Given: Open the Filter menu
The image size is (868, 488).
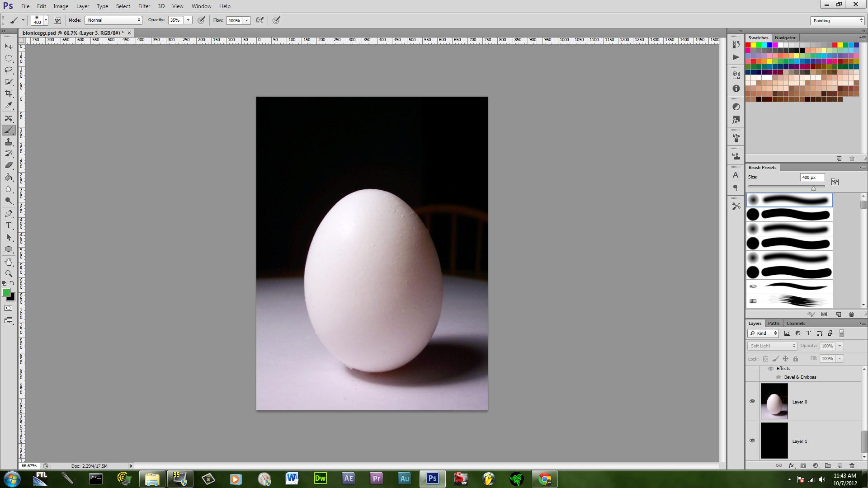Looking at the screenshot, I should (144, 6).
